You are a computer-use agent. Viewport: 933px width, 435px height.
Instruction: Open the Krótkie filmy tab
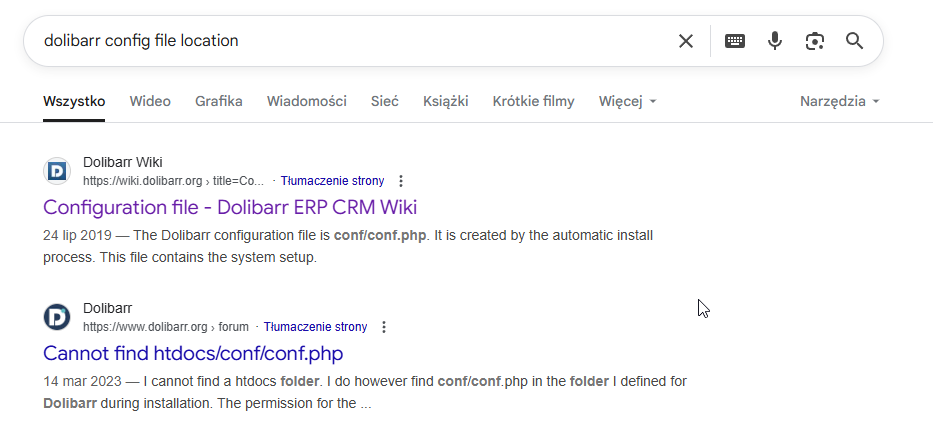533,101
